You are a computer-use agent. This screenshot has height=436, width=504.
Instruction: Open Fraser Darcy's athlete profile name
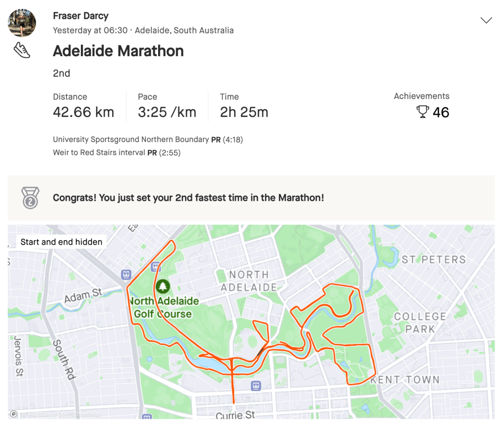click(80, 16)
